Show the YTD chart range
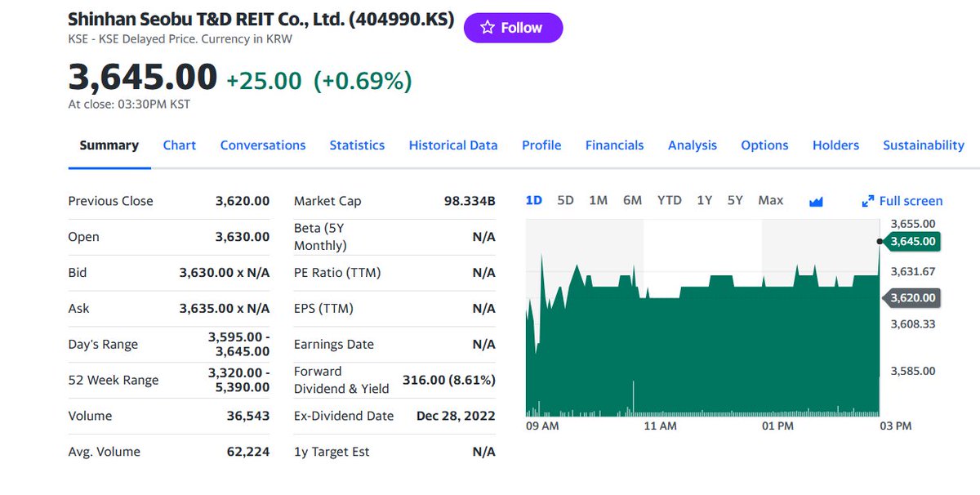This screenshot has height=495, width=980. pyautogui.click(x=670, y=200)
